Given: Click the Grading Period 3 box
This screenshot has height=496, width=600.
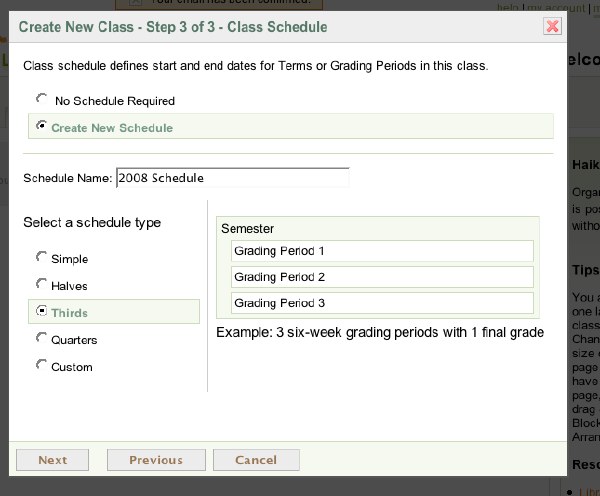Looking at the screenshot, I should pyautogui.click(x=382, y=303).
